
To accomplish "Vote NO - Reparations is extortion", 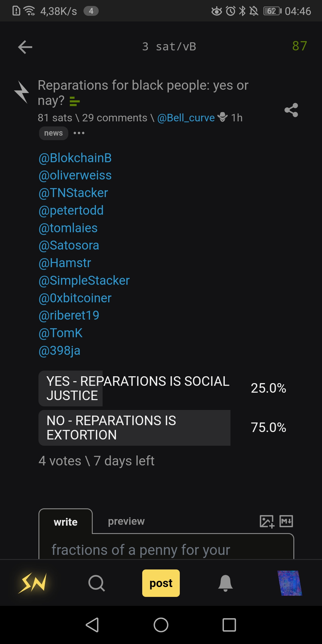I will [x=134, y=428].
